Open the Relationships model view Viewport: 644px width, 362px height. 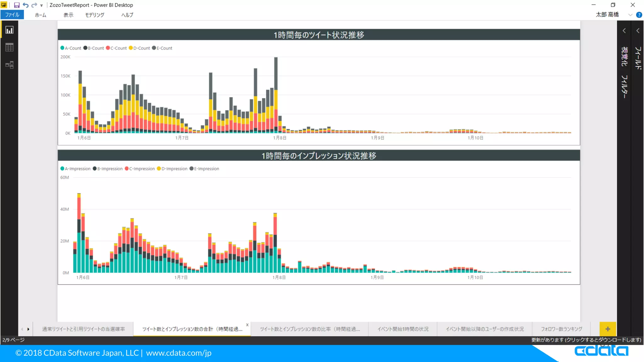(x=9, y=65)
